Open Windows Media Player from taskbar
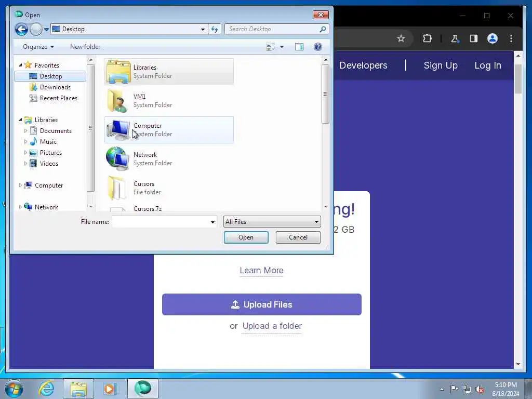This screenshot has height=399, width=532. coord(110,389)
